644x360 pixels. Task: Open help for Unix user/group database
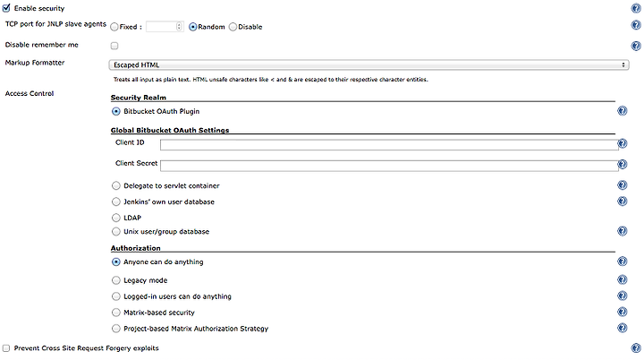pyautogui.click(x=623, y=231)
